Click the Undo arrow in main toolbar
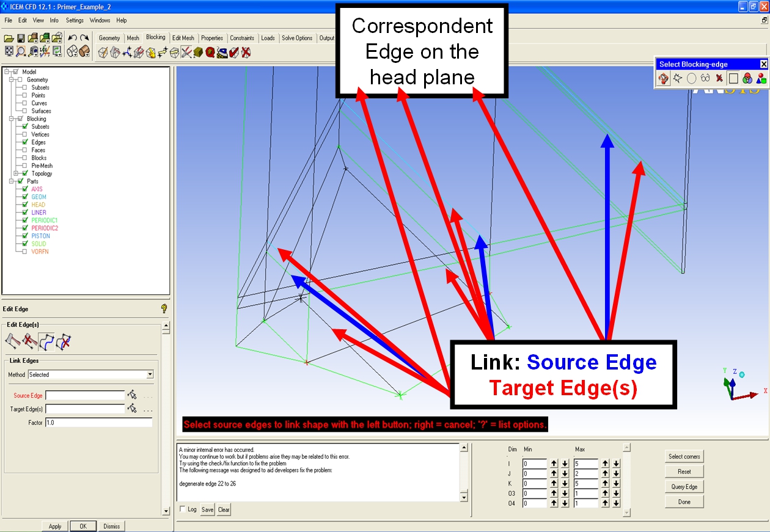The image size is (770, 532). click(x=72, y=38)
